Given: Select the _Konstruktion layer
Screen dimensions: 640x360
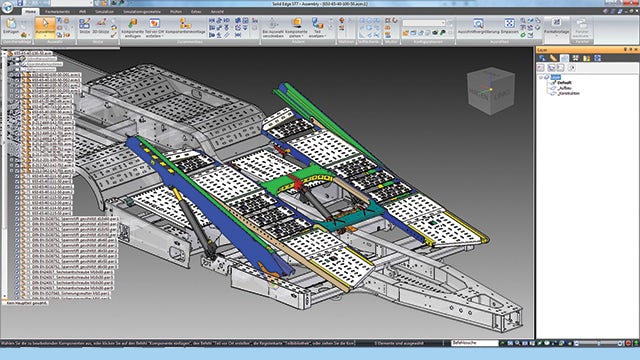Looking at the screenshot, I should coord(568,93).
